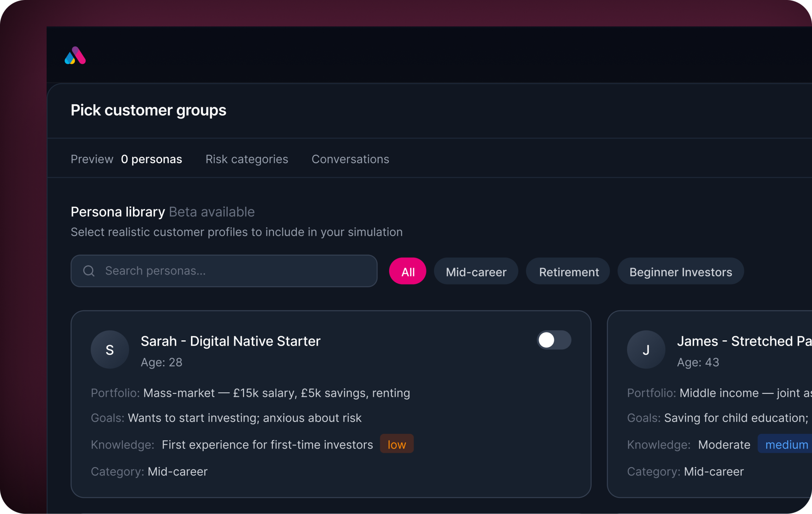This screenshot has width=812, height=514.
Task: Click James's Knowledge: Moderate text
Action: [x=689, y=445]
